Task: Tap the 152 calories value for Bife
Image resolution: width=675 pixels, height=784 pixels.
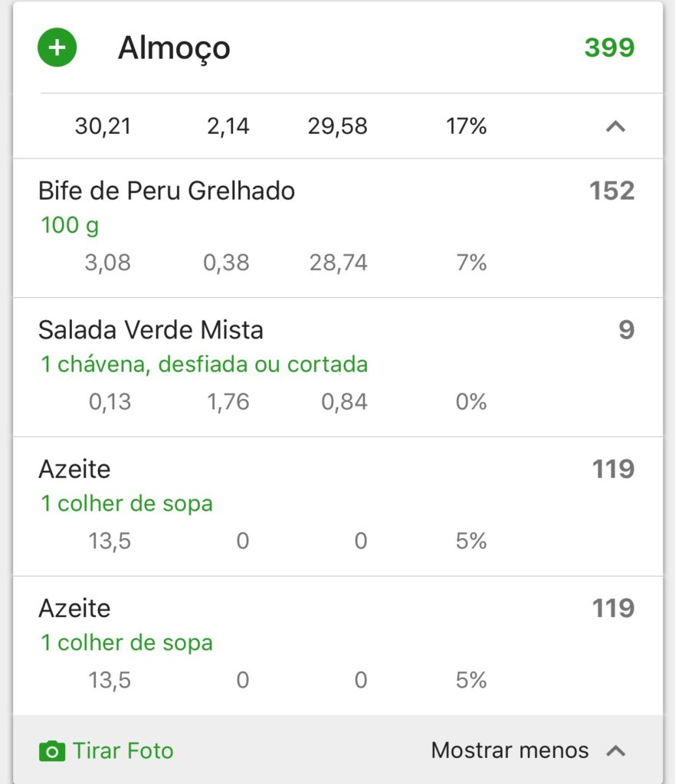Action: (x=612, y=191)
